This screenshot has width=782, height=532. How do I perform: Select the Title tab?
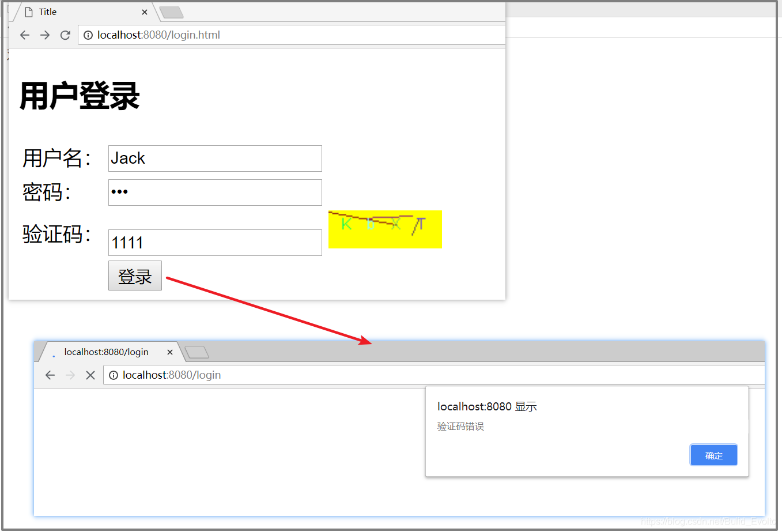pos(86,12)
